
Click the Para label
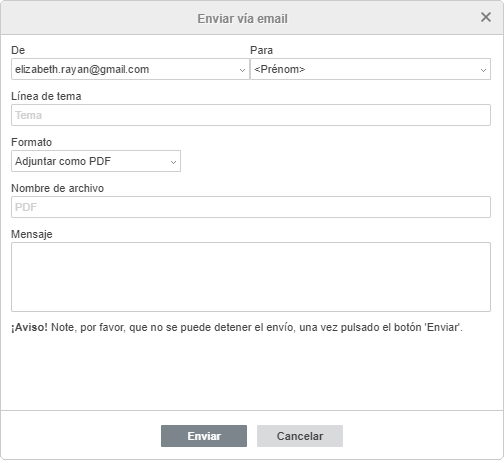pyautogui.click(x=262, y=50)
